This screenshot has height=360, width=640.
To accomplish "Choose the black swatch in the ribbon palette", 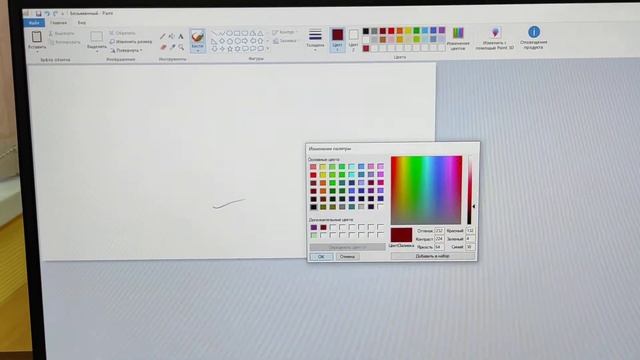I will pyautogui.click(x=366, y=31).
